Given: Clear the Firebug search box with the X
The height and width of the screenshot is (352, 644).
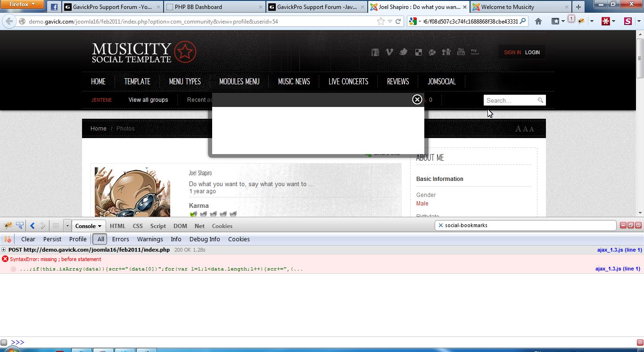Looking at the screenshot, I should pyautogui.click(x=441, y=226).
